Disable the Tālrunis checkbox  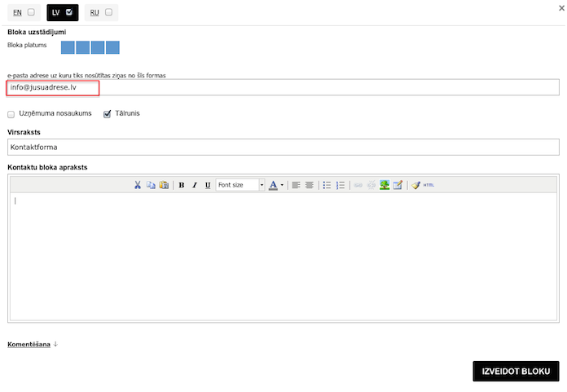click(x=107, y=114)
